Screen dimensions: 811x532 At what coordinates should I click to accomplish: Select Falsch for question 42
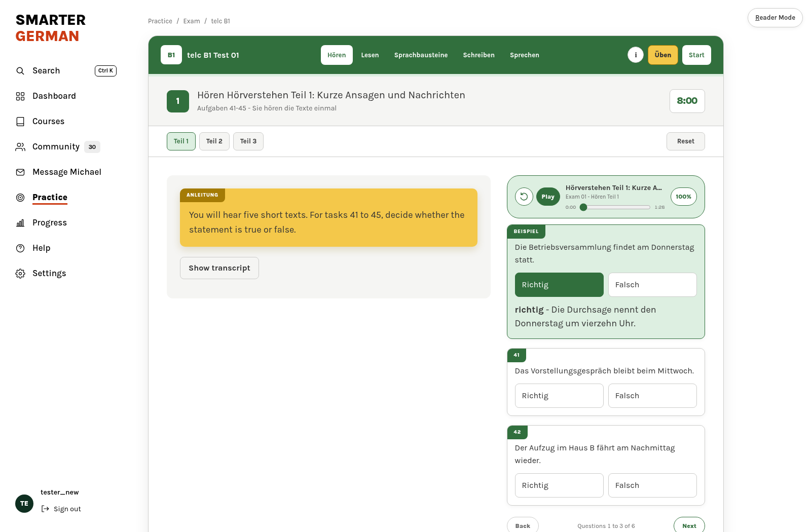click(652, 485)
